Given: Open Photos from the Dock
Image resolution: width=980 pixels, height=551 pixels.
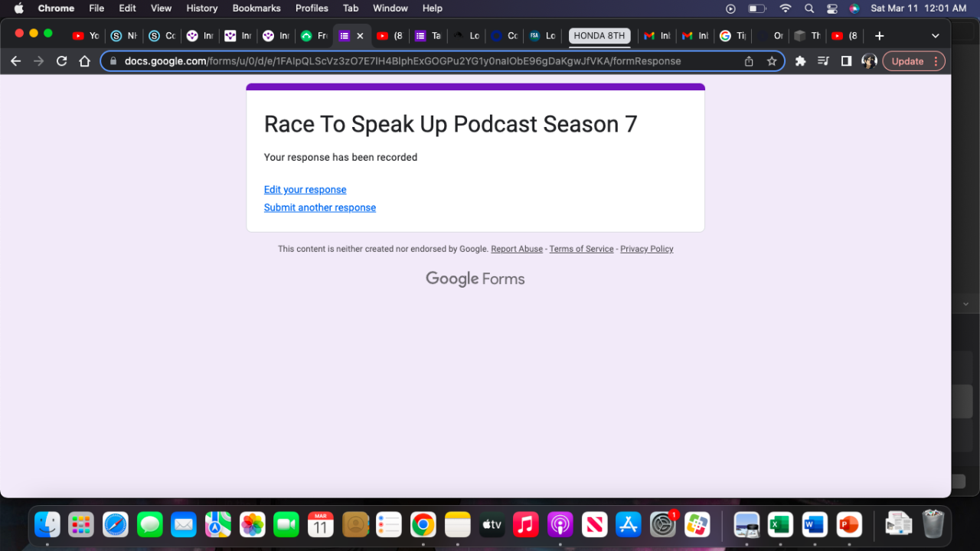Looking at the screenshot, I should (x=253, y=524).
